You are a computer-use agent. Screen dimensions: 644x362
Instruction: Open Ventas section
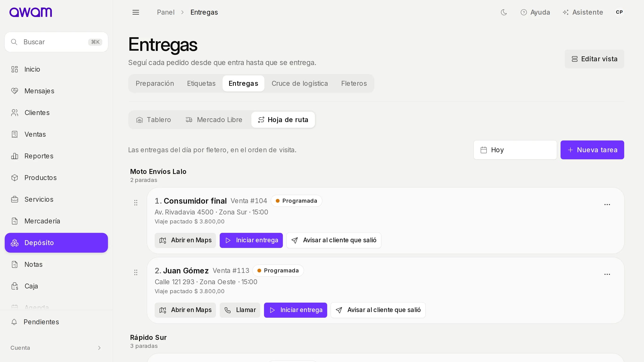[56, 134]
